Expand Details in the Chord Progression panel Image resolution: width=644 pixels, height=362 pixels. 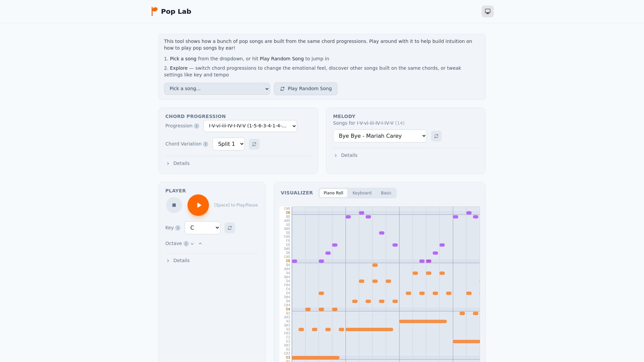178,163
